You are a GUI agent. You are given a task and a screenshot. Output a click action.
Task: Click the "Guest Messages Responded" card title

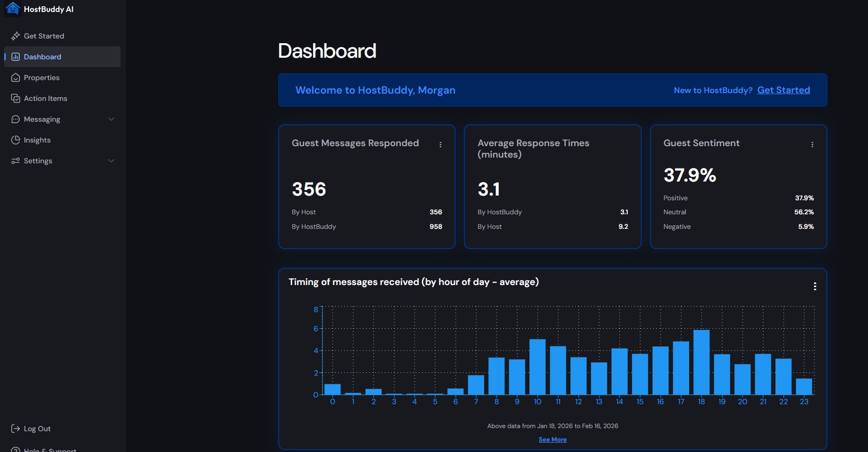coord(355,143)
